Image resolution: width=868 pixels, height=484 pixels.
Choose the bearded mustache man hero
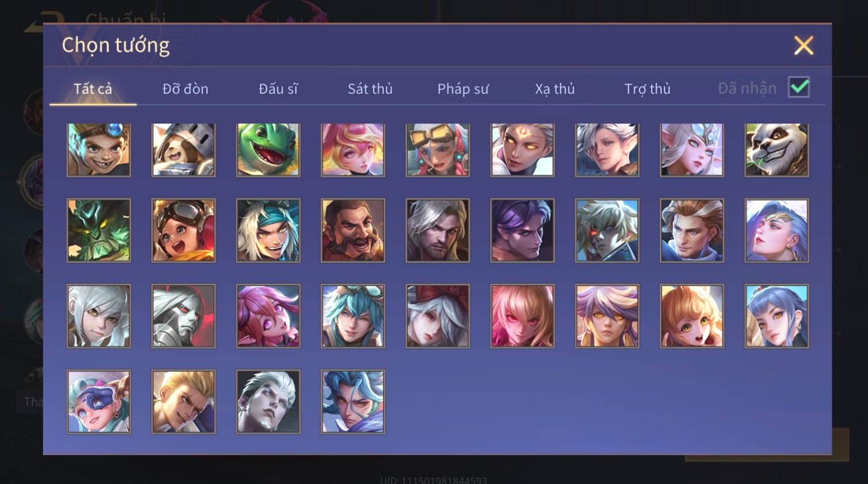click(x=353, y=231)
